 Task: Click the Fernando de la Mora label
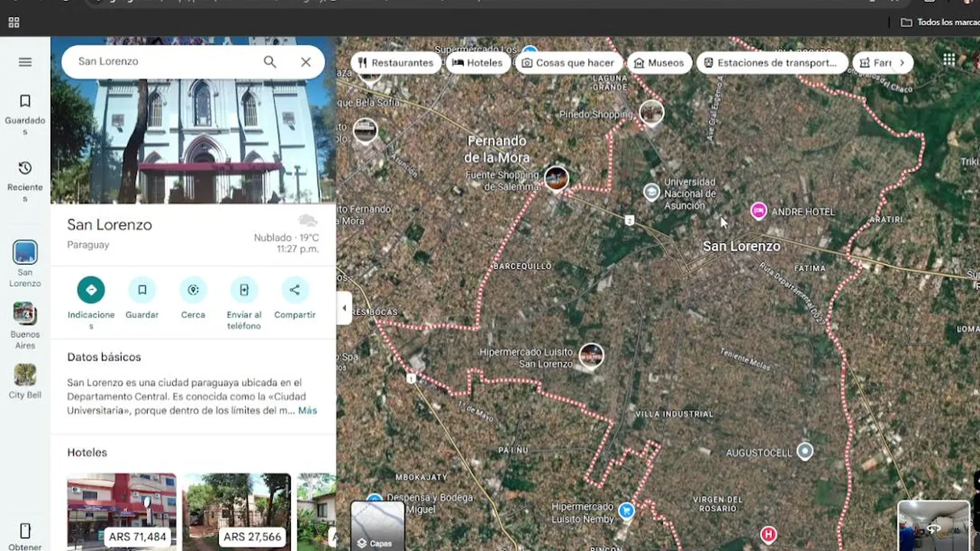pos(497,149)
